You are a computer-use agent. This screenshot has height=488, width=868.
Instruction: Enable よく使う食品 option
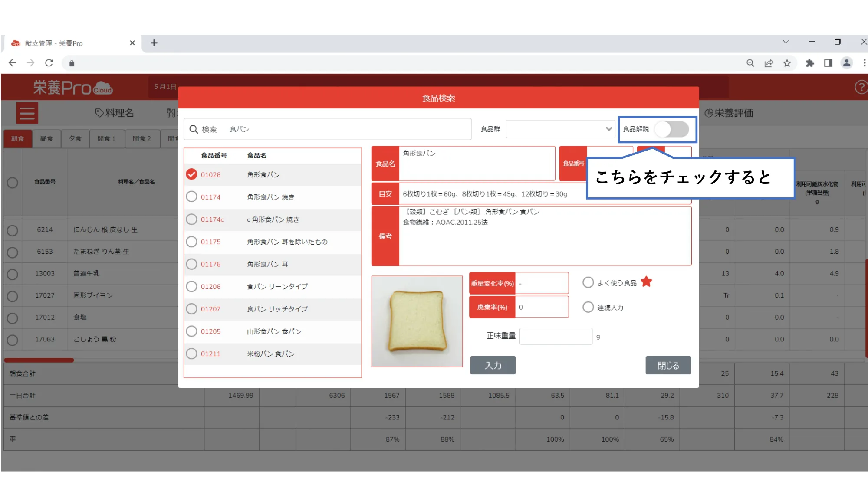588,283
